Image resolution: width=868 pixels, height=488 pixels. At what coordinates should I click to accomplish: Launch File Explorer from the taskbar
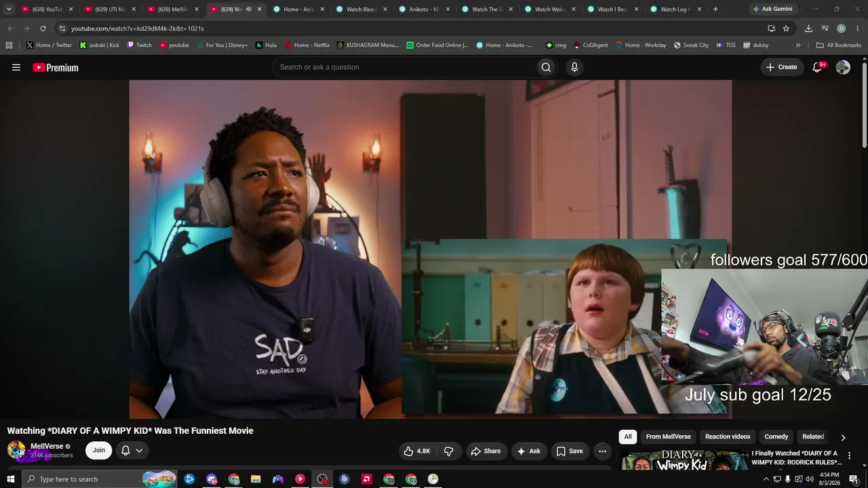[256, 479]
